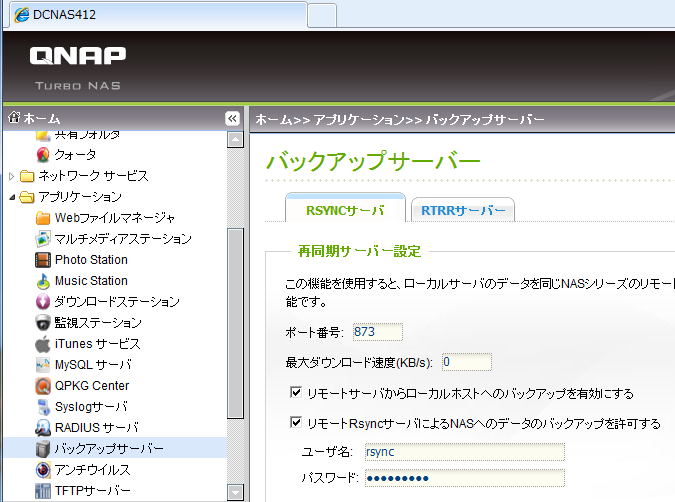The image size is (675, 502).
Task: Open the TFTPサーバー sidebar entry
Action: click(x=92, y=491)
